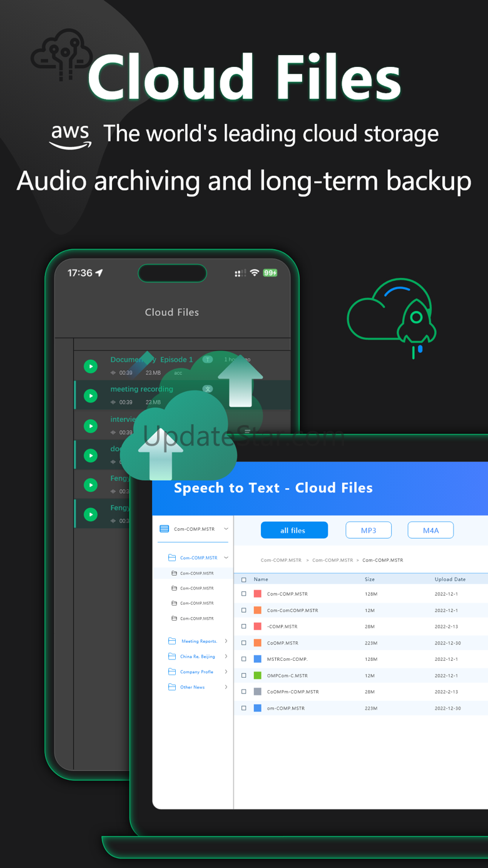Open the top Com-COMP.MSTR dropdown chevron

(x=226, y=529)
